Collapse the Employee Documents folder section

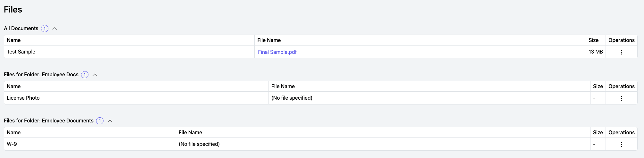(110, 121)
